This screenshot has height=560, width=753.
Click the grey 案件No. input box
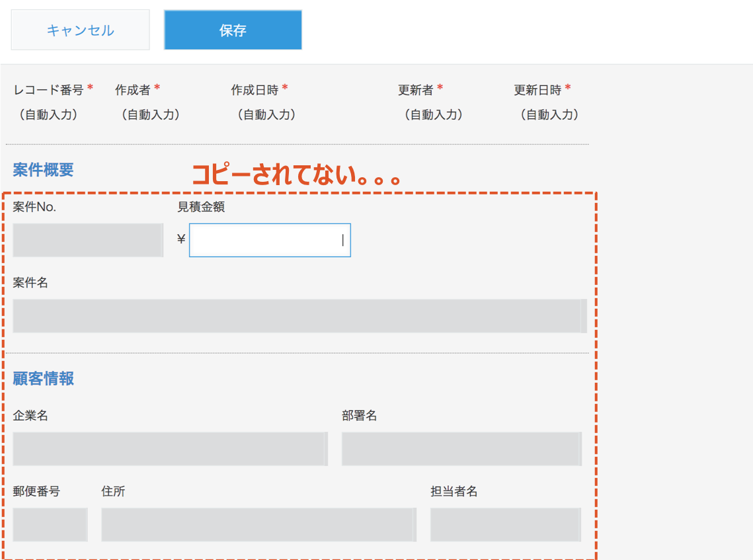pos(88,240)
